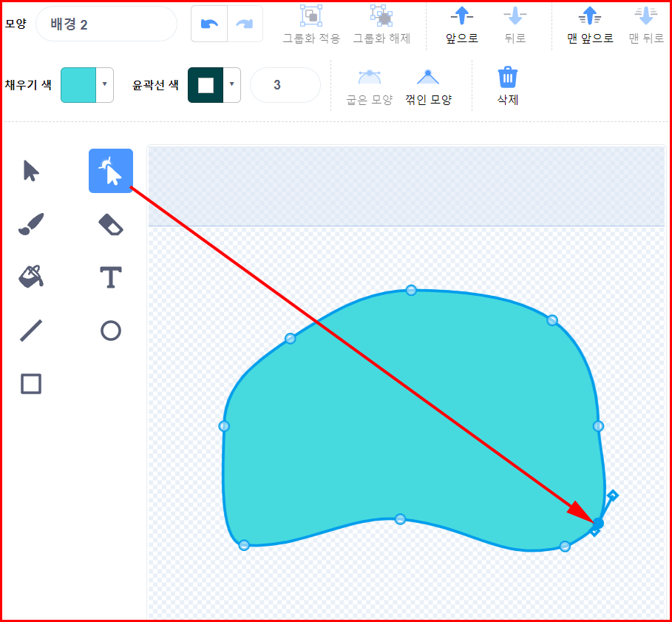Select the Reshape tool
This screenshot has width=672, height=622.
(x=111, y=171)
